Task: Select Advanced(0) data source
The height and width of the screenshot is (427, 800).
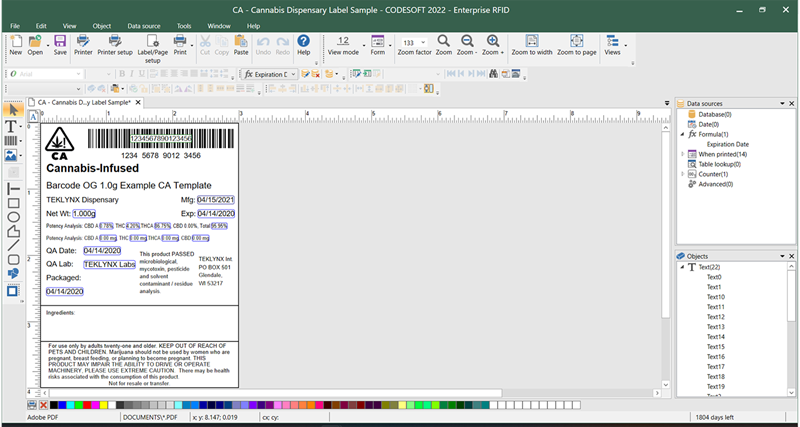Action: pyautogui.click(x=715, y=184)
